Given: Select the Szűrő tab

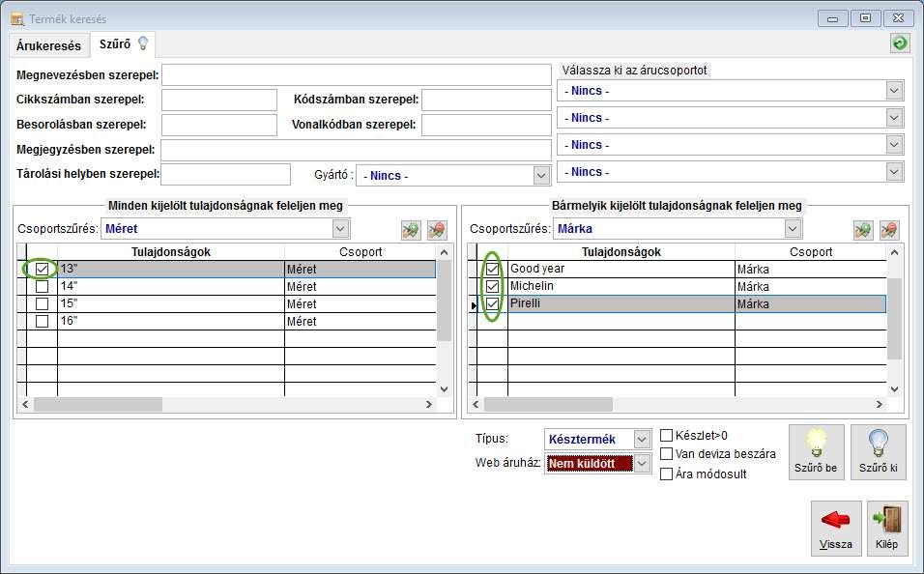Looking at the screenshot, I should click(x=123, y=44).
